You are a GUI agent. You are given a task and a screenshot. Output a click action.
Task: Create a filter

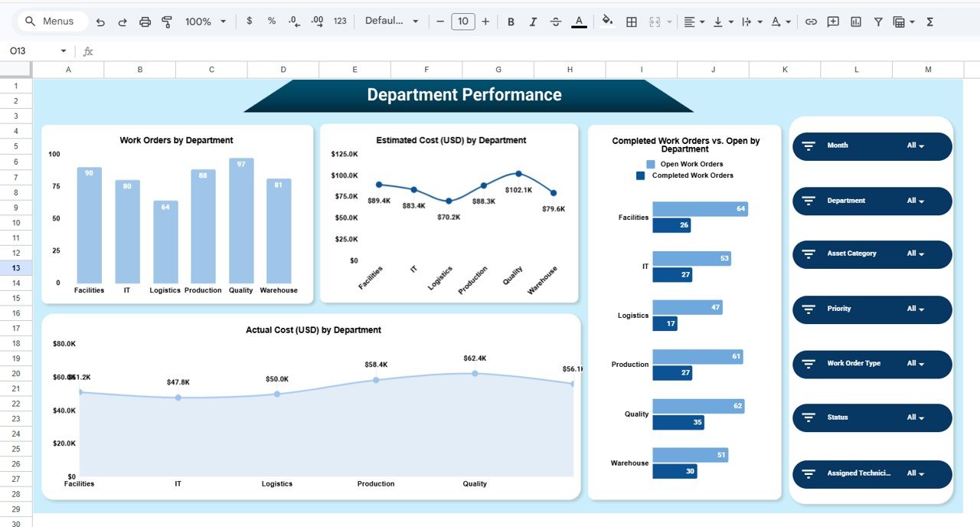point(878,21)
